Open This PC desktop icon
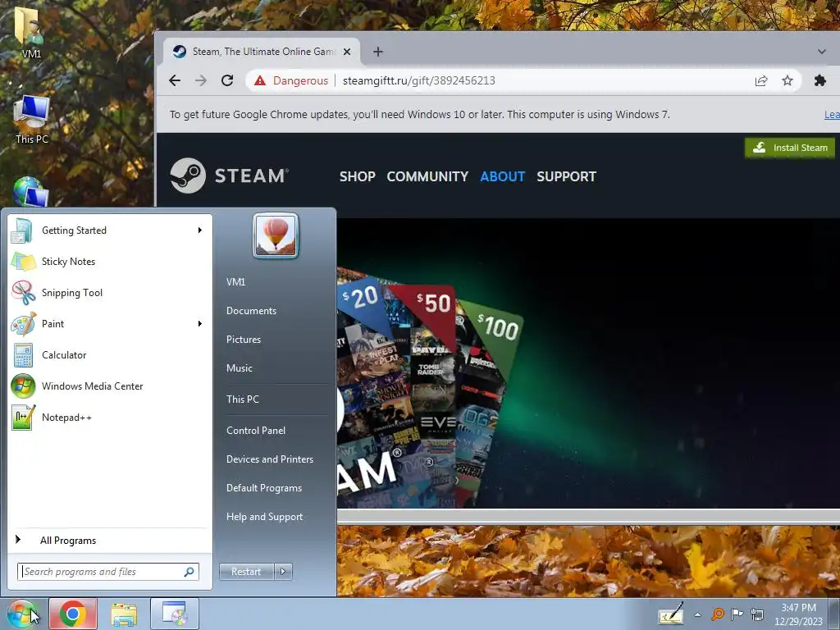Screen dimensions: 840x630 click(32, 120)
